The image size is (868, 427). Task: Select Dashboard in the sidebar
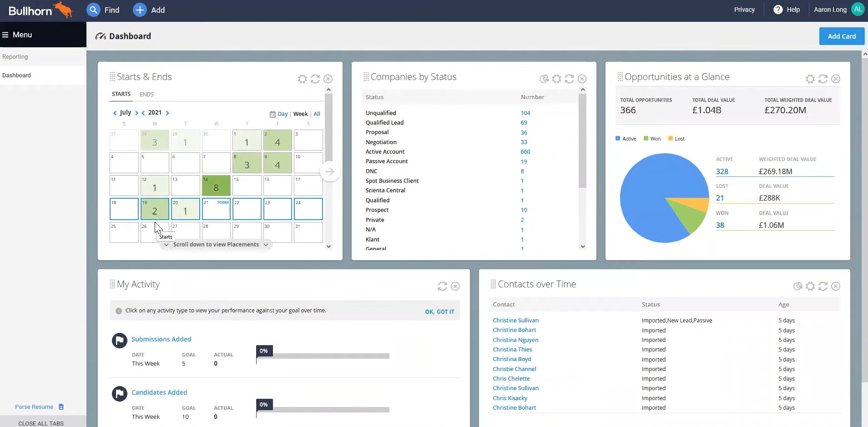pos(17,75)
